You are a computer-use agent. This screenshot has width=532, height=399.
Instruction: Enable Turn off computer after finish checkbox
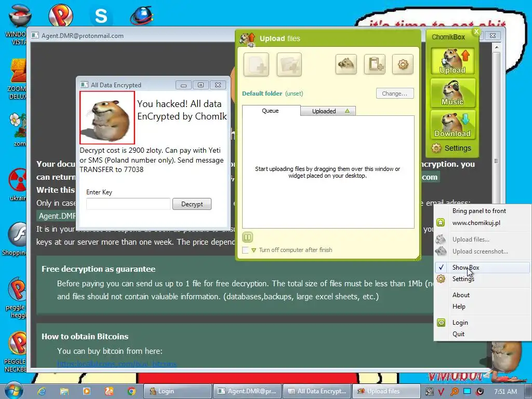245,250
